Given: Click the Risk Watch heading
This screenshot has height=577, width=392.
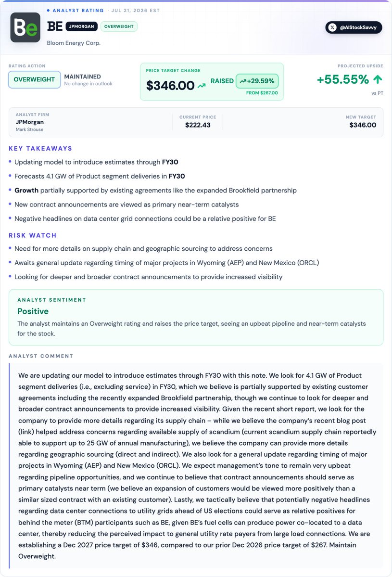Looking at the screenshot, I should pos(33,235).
